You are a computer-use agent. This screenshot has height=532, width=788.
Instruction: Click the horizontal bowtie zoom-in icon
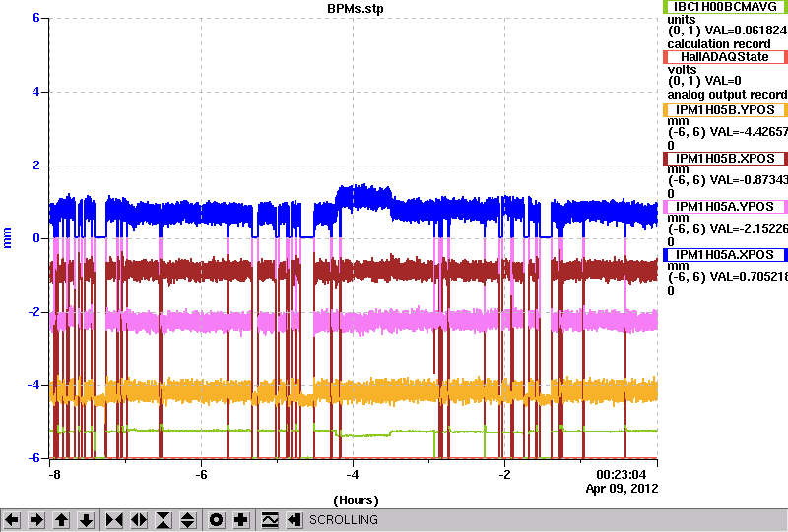pyautogui.click(x=114, y=520)
